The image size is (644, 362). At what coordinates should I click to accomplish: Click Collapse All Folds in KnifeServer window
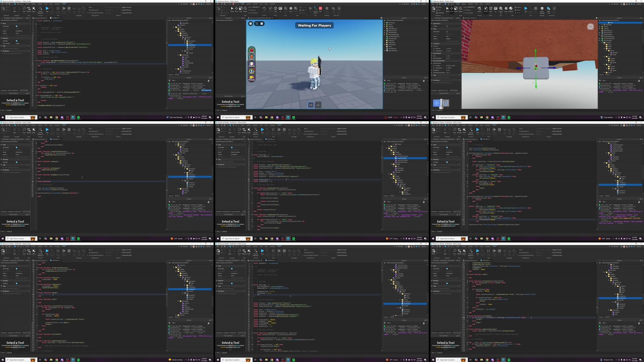tap(126, 13)
